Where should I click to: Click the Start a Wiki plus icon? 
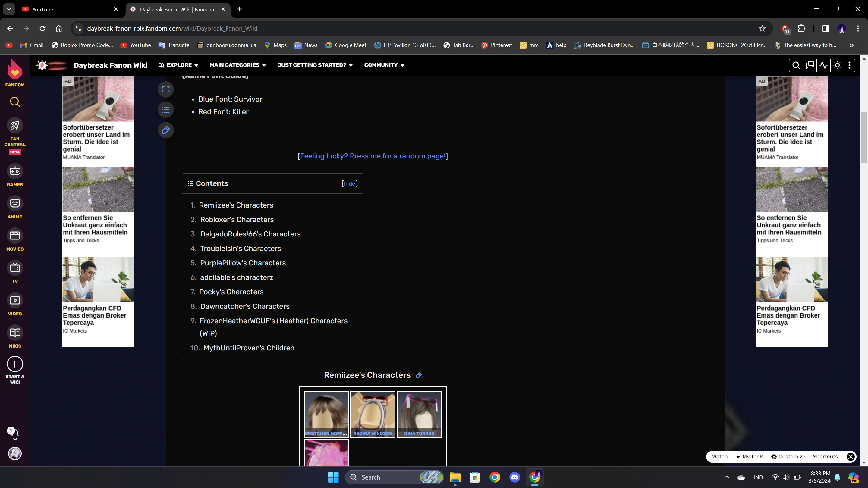(x=15, y=364)
